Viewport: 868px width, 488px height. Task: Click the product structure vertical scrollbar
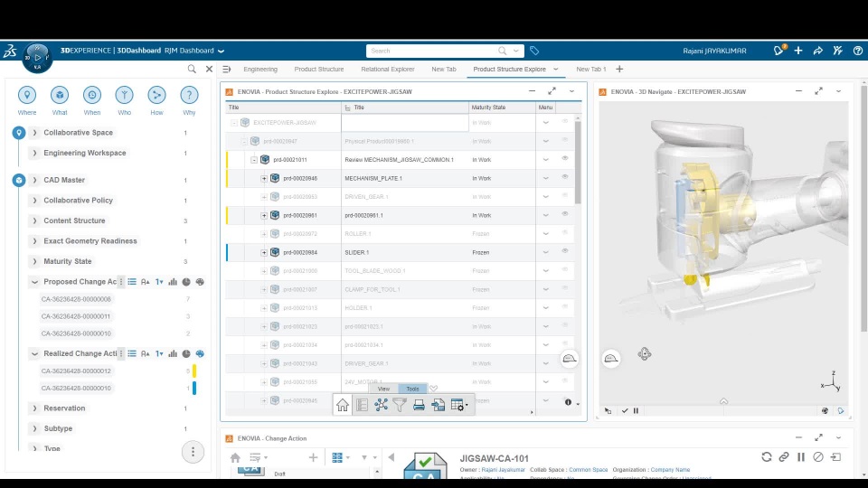[578, 162]
